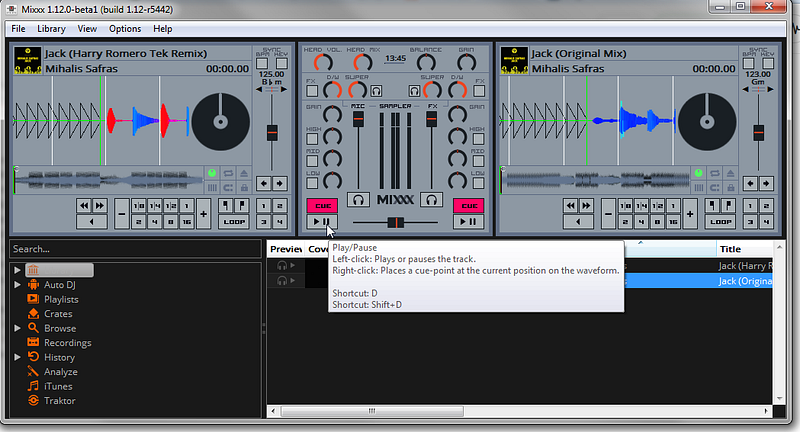Click play/pause button for right deck
The width and height of the screenshot is (800, 432).
click(469, 222)
